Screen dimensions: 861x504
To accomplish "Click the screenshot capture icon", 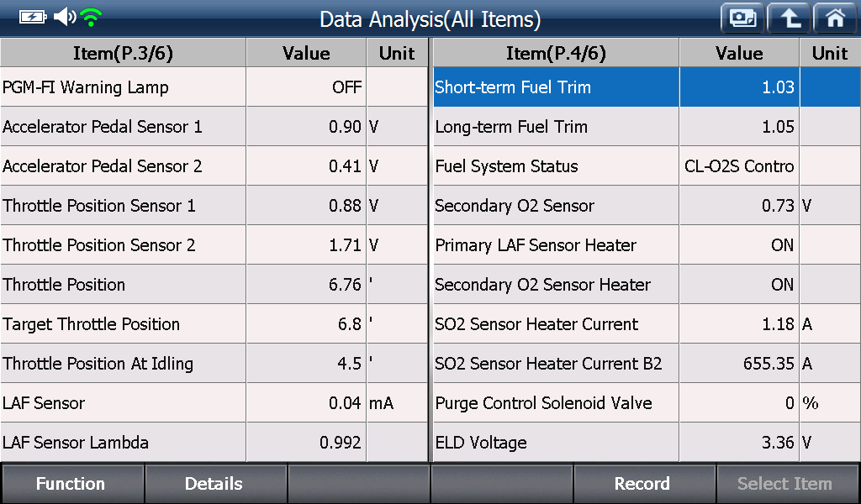I will 742,18.
